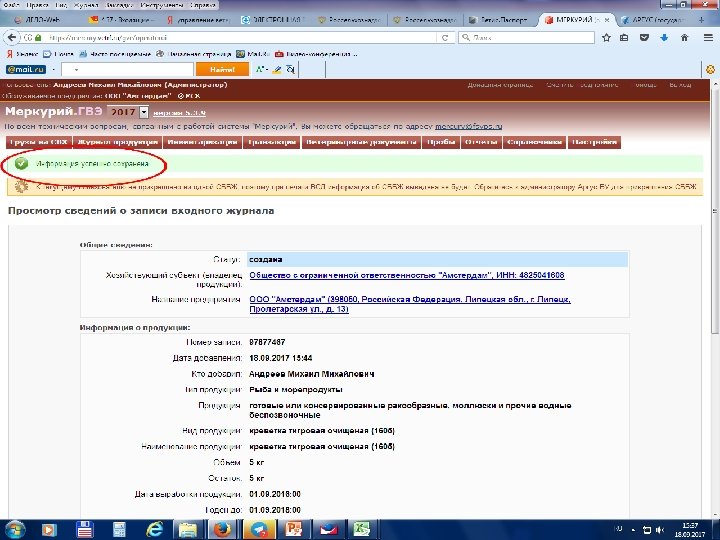Open the bookmarks library icon
Image resolution: width=720 pixels, height=540 pixels.
click(x=624, y=38)
